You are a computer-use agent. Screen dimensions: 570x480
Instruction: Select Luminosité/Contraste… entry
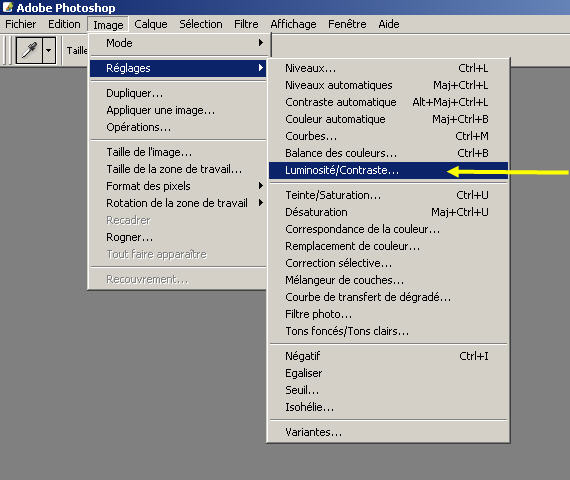coord(388,170)
